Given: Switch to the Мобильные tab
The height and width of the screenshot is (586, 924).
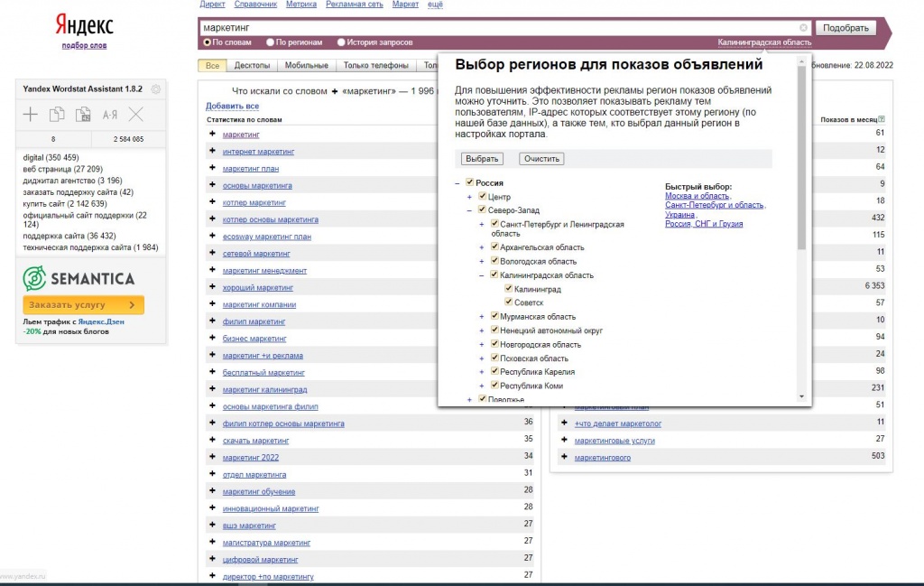Looking at the screenshot, I should pos(306,65).
